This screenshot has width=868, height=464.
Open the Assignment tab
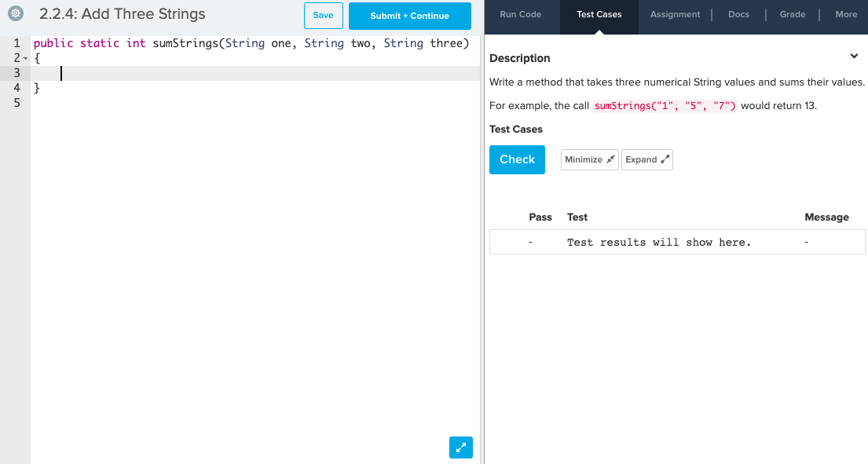(x=675, y=14)
